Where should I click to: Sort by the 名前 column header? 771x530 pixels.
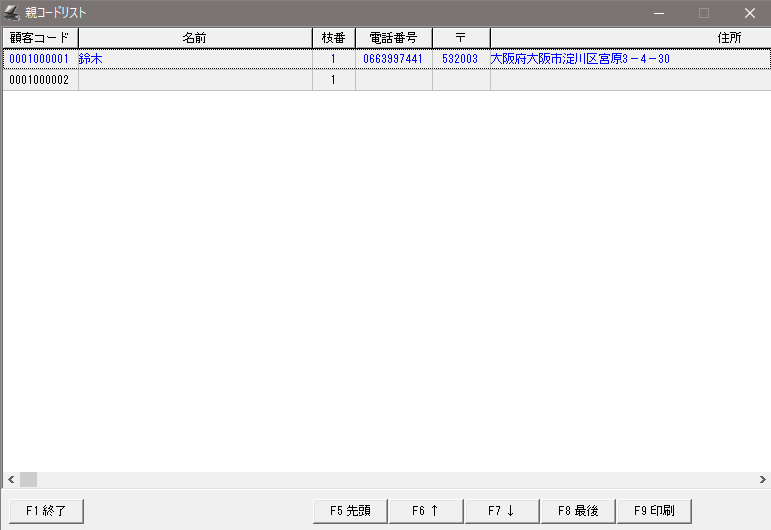[194, 38]
